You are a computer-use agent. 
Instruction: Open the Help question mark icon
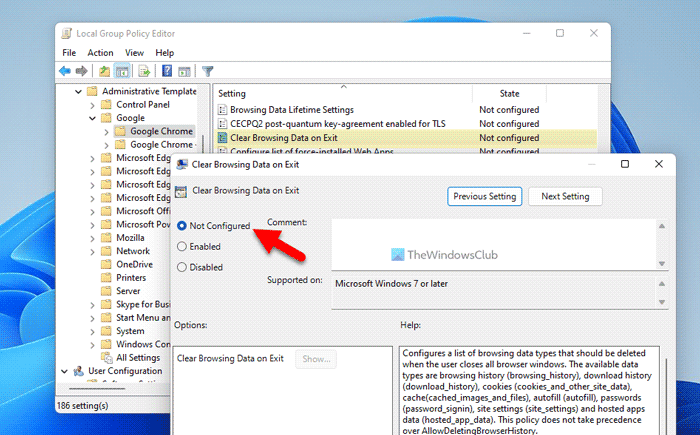point(167,71)
